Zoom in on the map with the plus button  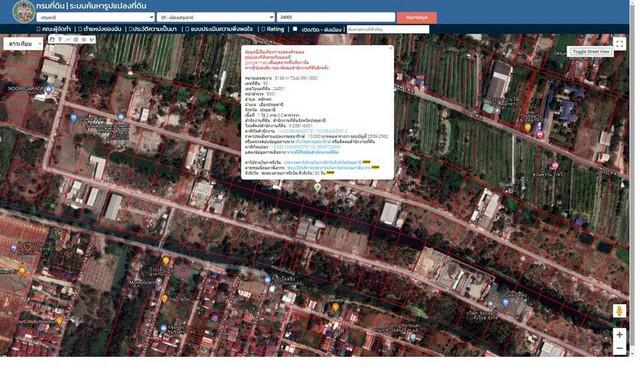(x=619, y=334)
